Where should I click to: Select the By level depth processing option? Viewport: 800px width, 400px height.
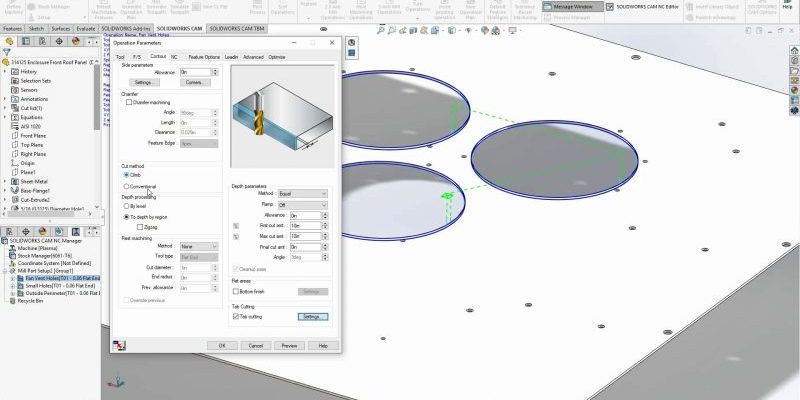(x=126, y=206)
